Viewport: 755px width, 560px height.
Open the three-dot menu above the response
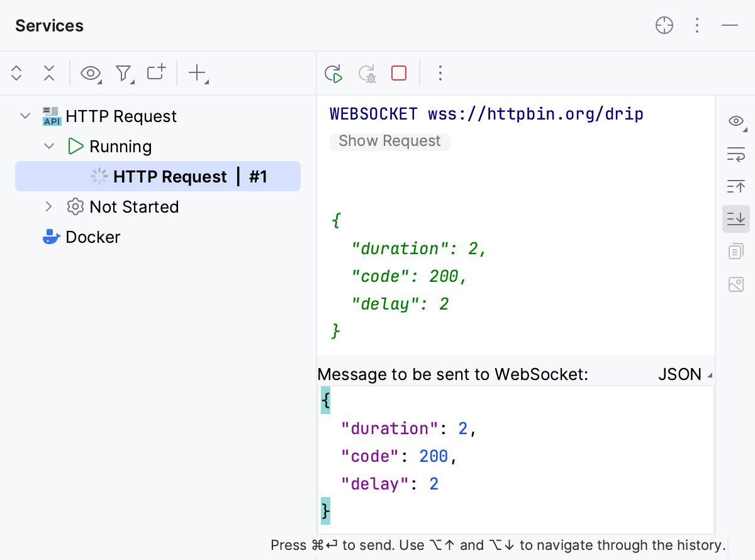tap(440, 73)
